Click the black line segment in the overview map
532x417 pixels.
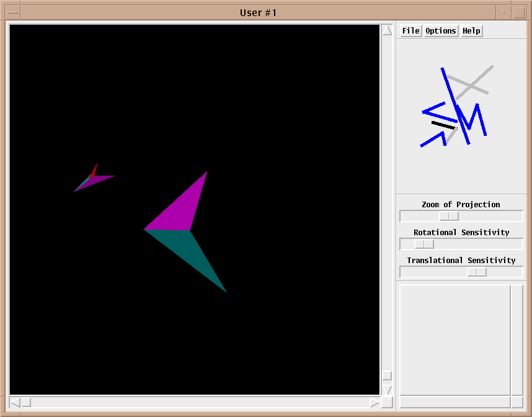point(443,125)
